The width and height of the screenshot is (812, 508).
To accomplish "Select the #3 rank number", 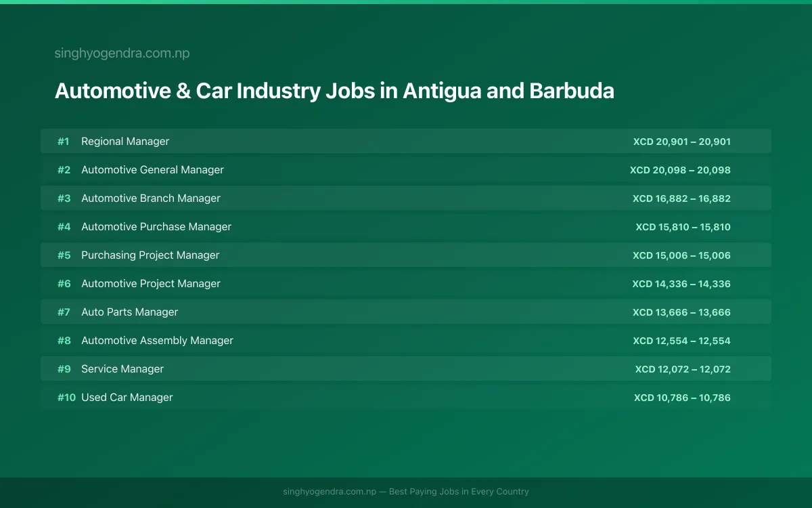I will pos(64,198).
